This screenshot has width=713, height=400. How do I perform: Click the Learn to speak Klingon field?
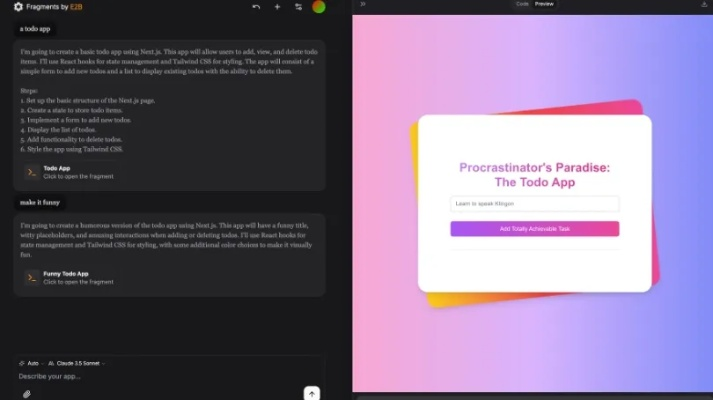[x=534, y=204]
